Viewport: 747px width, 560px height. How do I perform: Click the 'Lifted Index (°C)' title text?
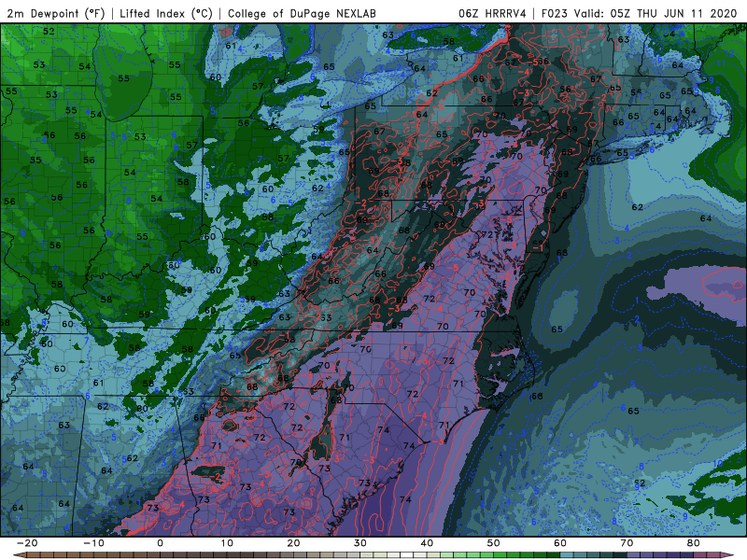pyautogui.click(x=166, y=13)
